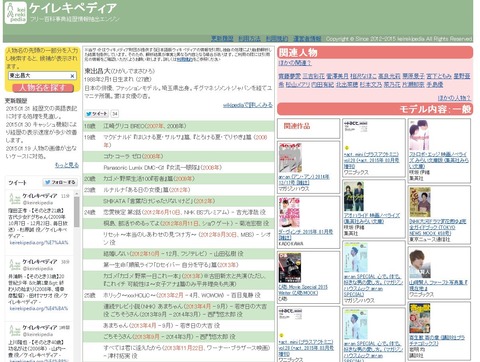Open related person 松山メアリ
480x362 pixels.
tap(298, 85)
